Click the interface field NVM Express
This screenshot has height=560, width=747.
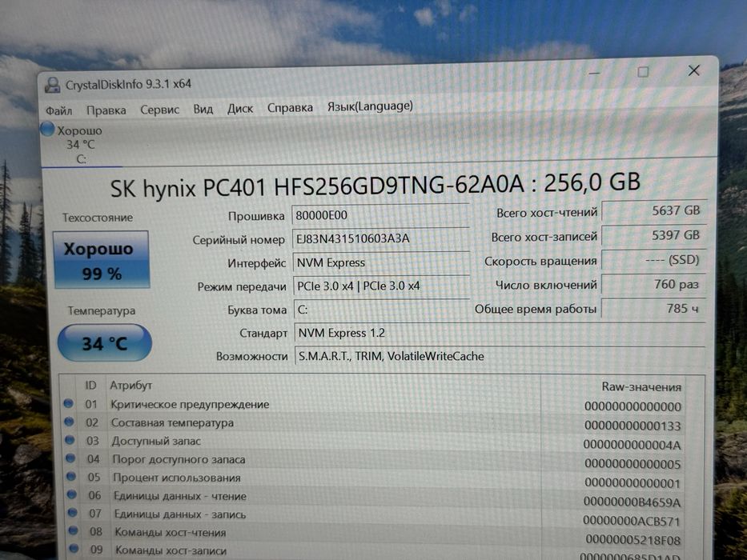tap(381, 262)
